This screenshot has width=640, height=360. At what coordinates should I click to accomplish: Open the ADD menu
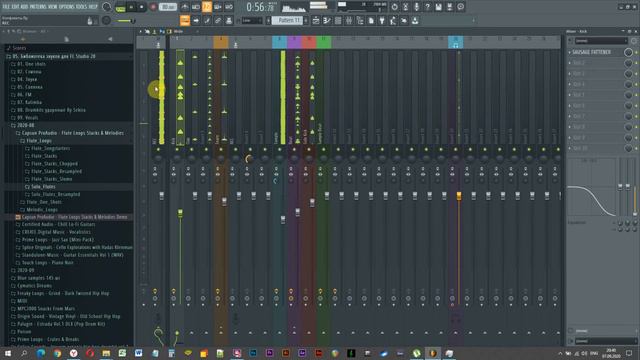24,7
